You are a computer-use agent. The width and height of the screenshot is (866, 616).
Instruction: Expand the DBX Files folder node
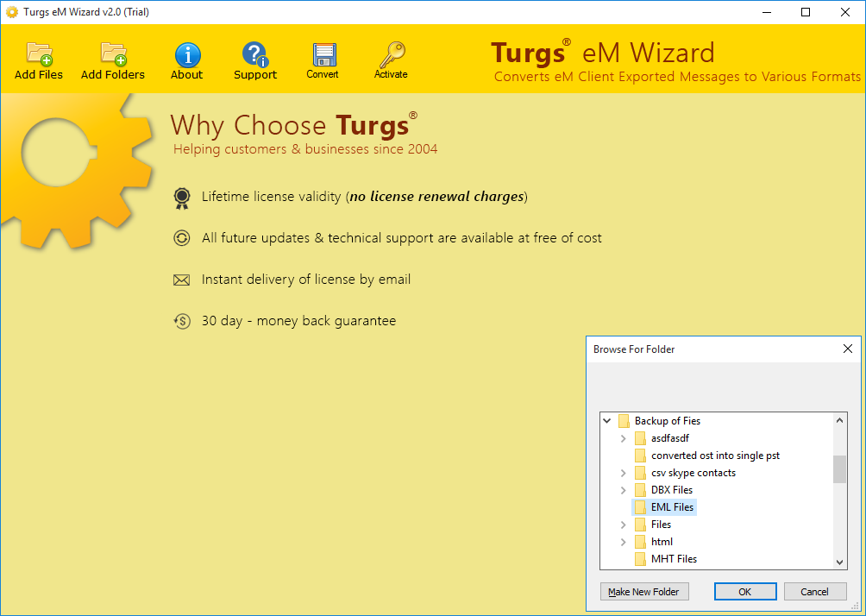click(x=624, y=490)
